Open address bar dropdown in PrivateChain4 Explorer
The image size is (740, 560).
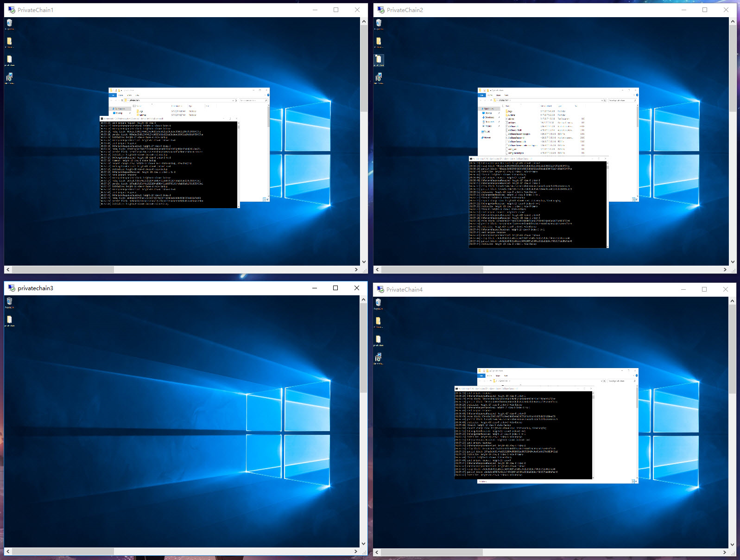(601, 381)
